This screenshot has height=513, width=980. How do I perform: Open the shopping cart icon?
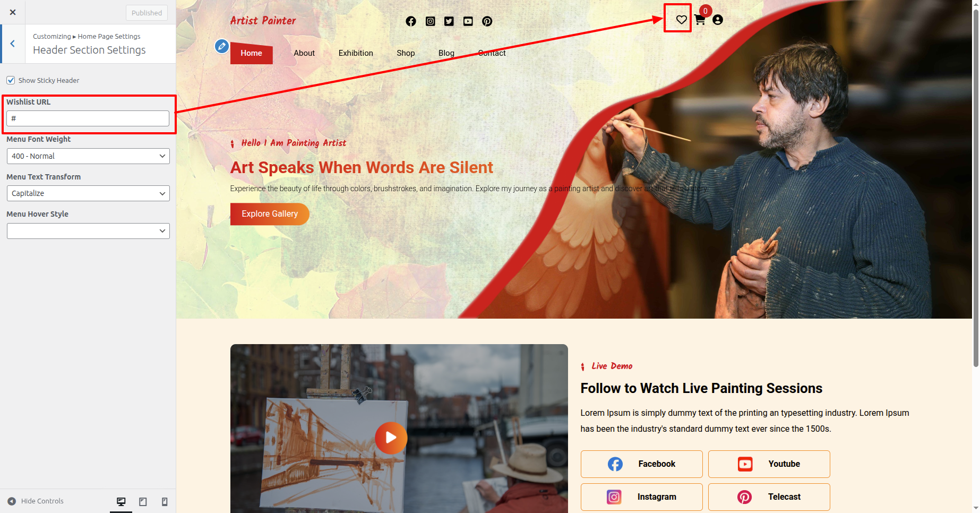700,20
